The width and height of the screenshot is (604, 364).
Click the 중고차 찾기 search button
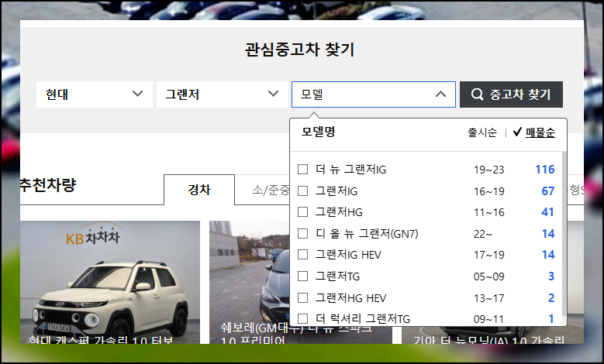(x=511, y=94)
